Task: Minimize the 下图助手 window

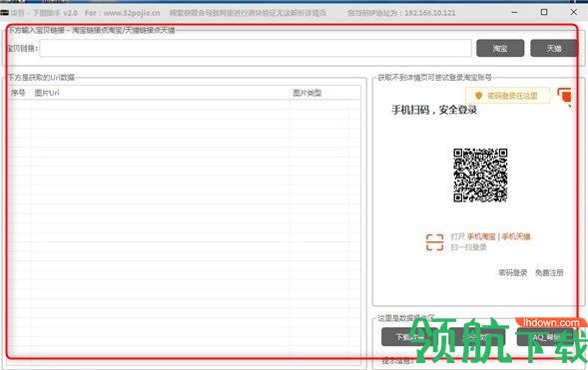Action: coord(514,12)
